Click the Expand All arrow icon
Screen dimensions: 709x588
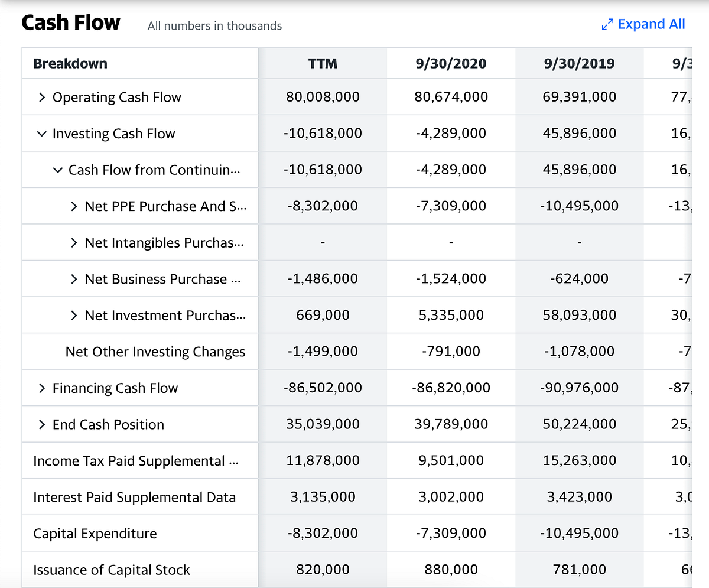tap(607, 24)
